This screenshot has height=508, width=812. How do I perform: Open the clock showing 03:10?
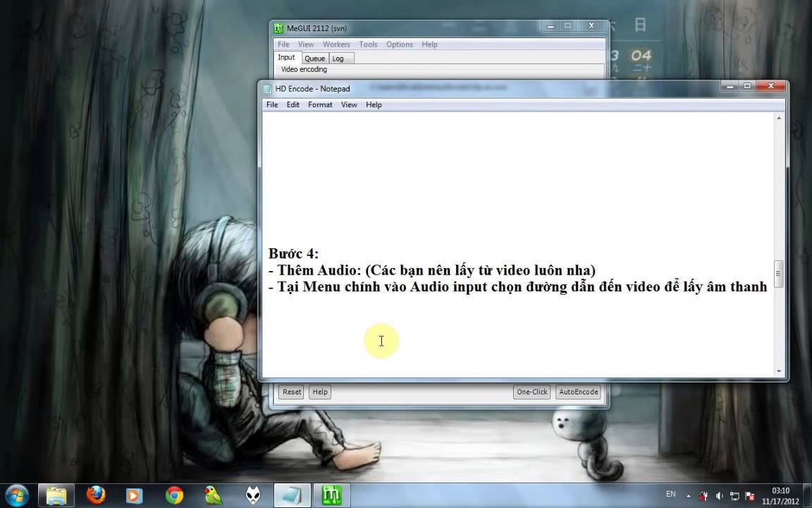point(780,490)
